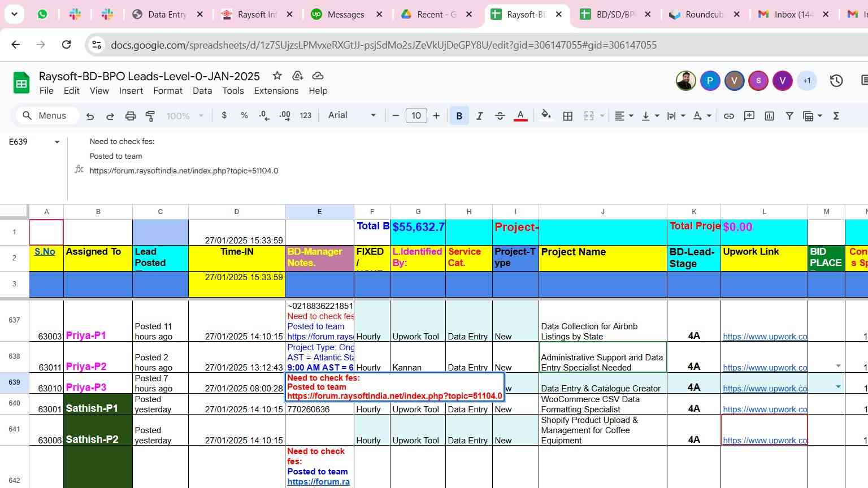Toggle Bold formatting button

(x=459, y=116)
